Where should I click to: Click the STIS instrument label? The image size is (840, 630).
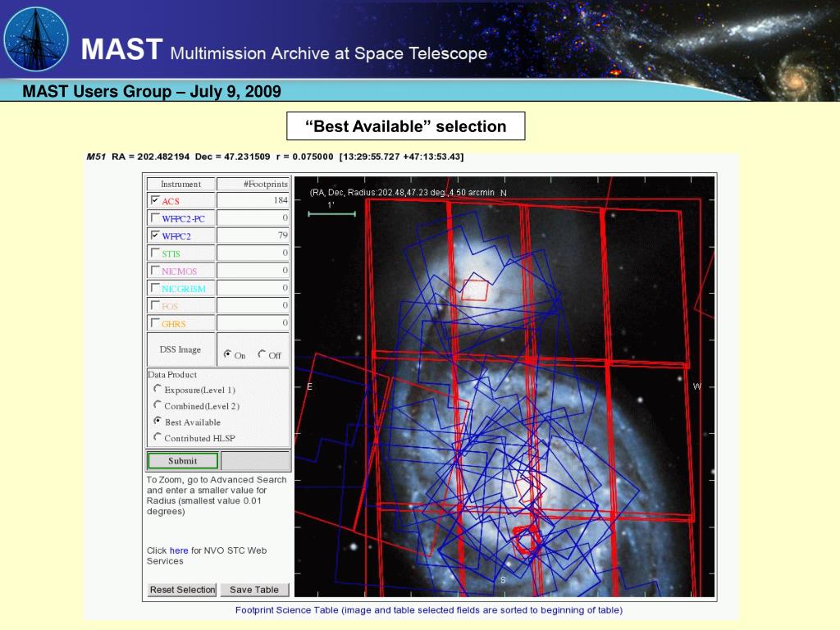click(171, 254)
